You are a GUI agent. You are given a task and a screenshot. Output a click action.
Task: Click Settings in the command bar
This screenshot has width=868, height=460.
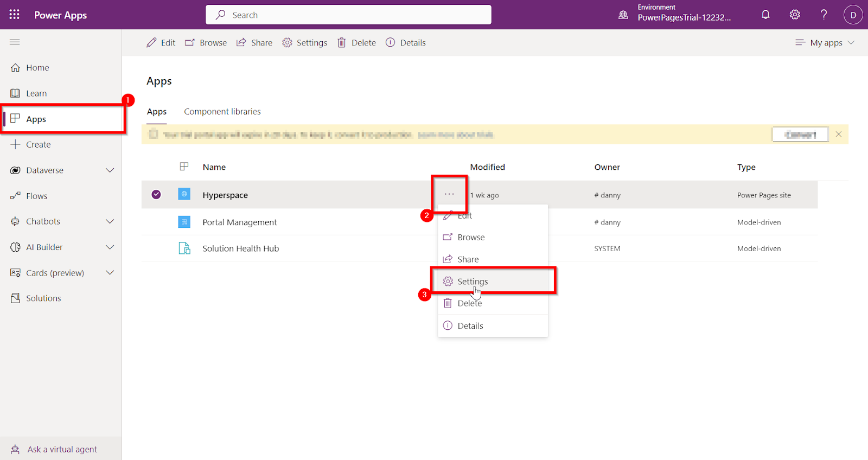tap(305, 42)
